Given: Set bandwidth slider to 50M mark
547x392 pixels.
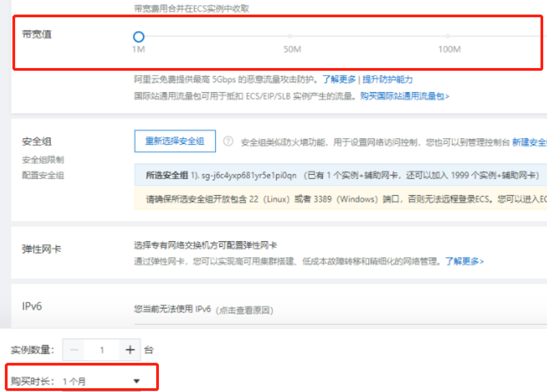Looking at the screenshot, I should pos(290,36).
